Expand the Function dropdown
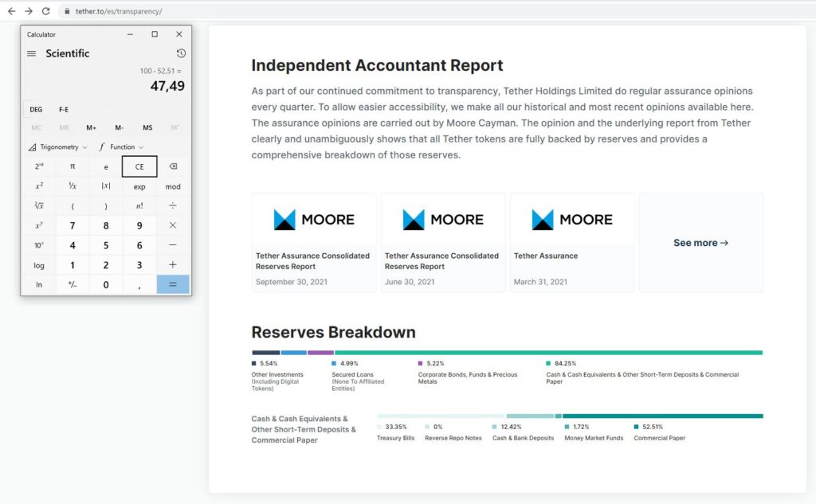 (x=121, y=147)
